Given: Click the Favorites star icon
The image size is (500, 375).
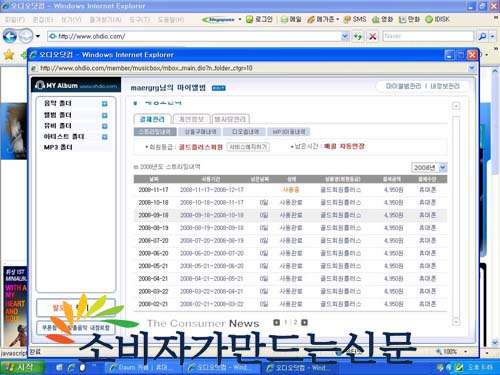Looking at the screenshot, I should tap(9, 55).
